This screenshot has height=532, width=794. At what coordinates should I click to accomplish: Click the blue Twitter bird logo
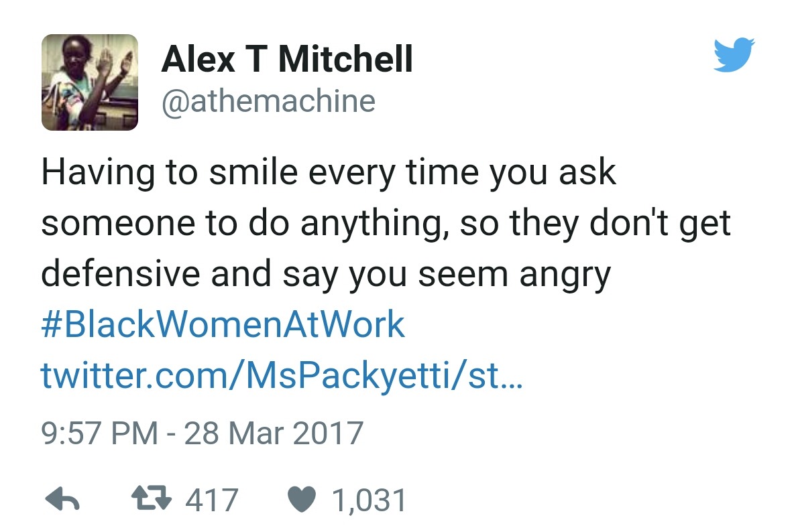[734, 55]
